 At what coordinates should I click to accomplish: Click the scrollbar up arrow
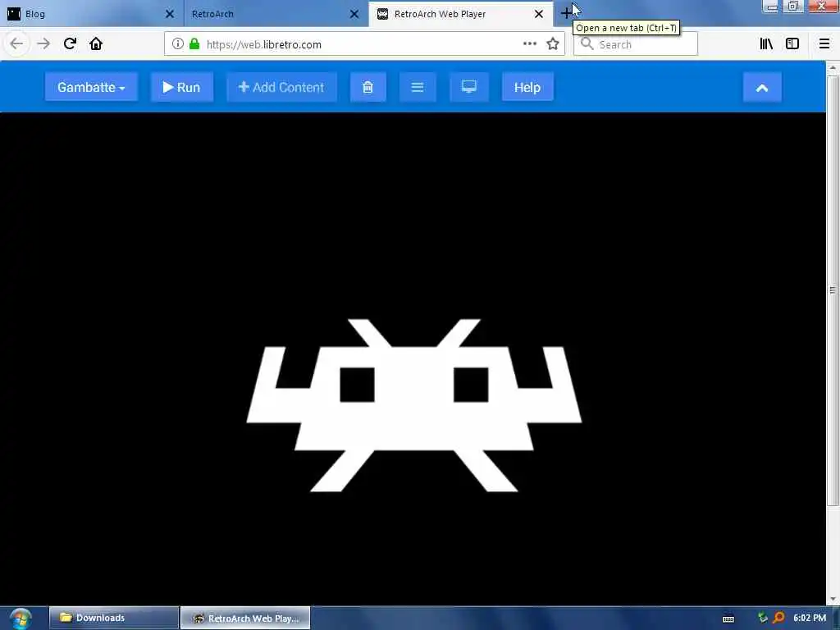click(x=833, y=68)
